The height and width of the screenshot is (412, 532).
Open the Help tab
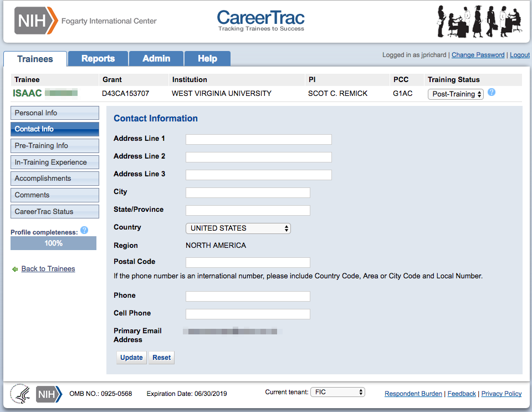(207, 59)
